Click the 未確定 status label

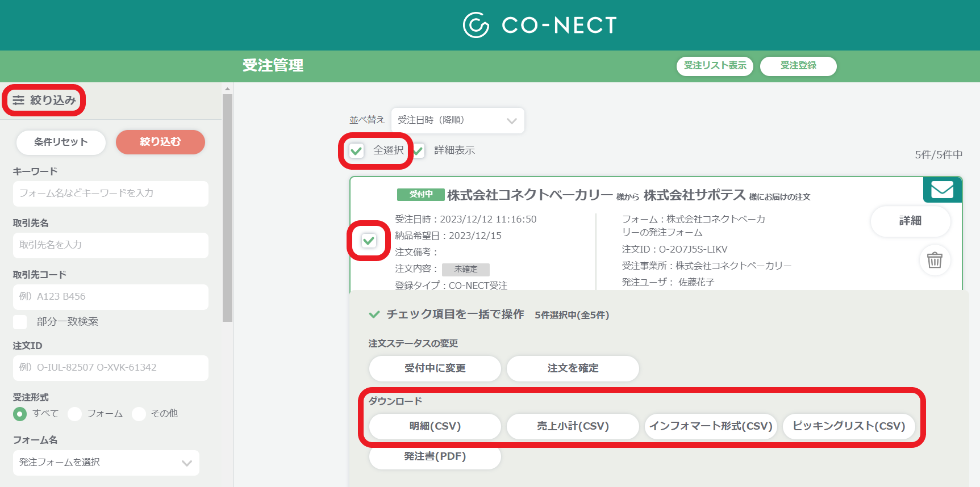(x=466, y=270)
